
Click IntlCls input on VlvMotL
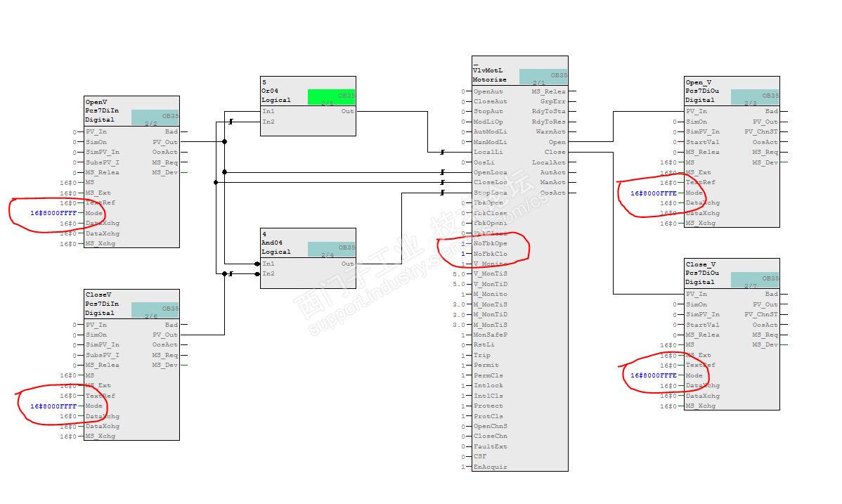(488, 396)
